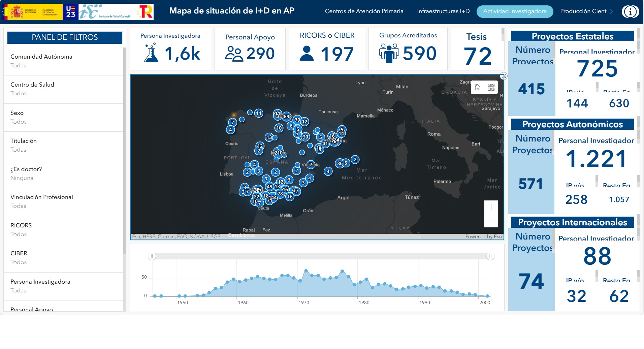Click the left handle of timeline slider

click(152, 256)
